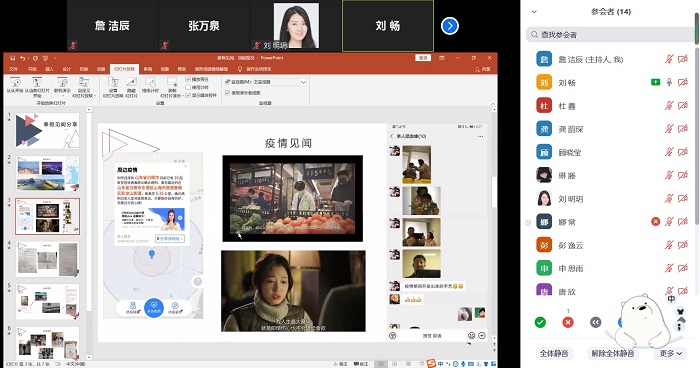Click the Unmute All (解除全体静音) button
Viewport: 700px width, 368px height.
tap(612, 354)
